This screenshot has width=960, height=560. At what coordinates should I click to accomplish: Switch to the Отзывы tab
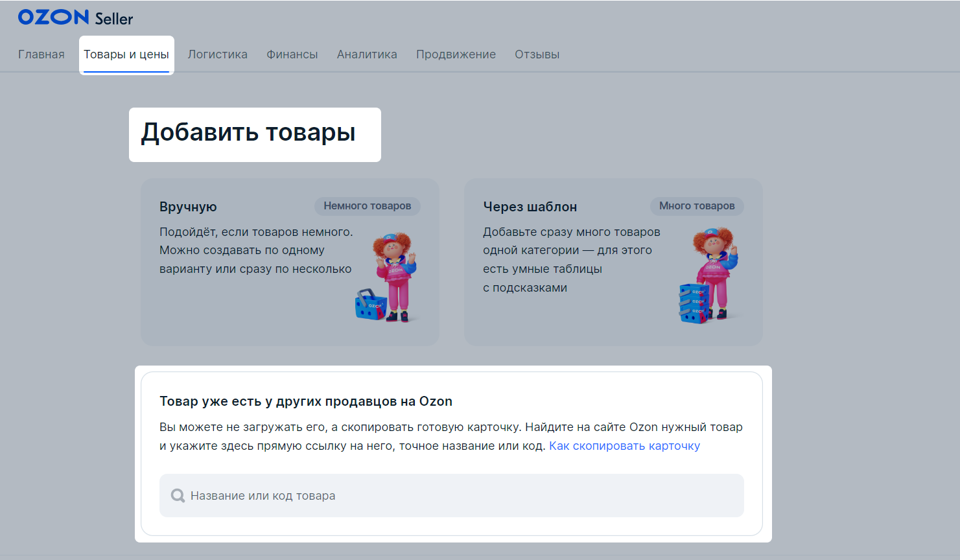537,54
